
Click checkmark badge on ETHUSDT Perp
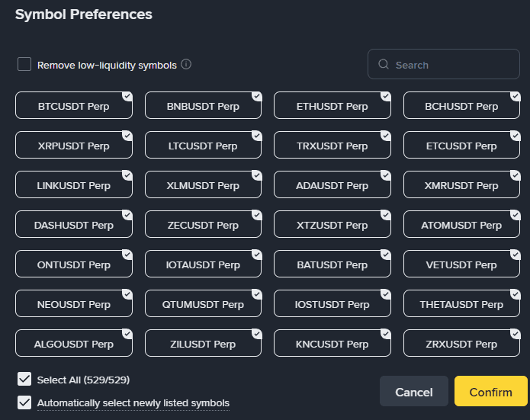point(386,96)
